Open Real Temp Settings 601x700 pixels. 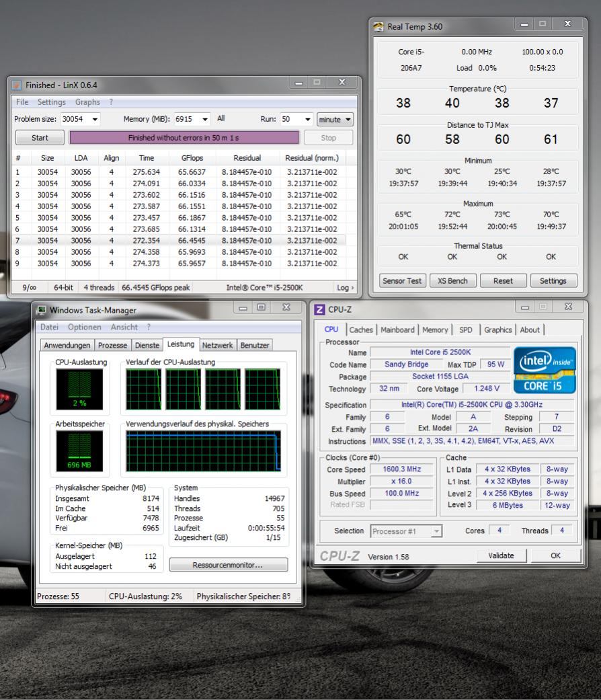553,281
